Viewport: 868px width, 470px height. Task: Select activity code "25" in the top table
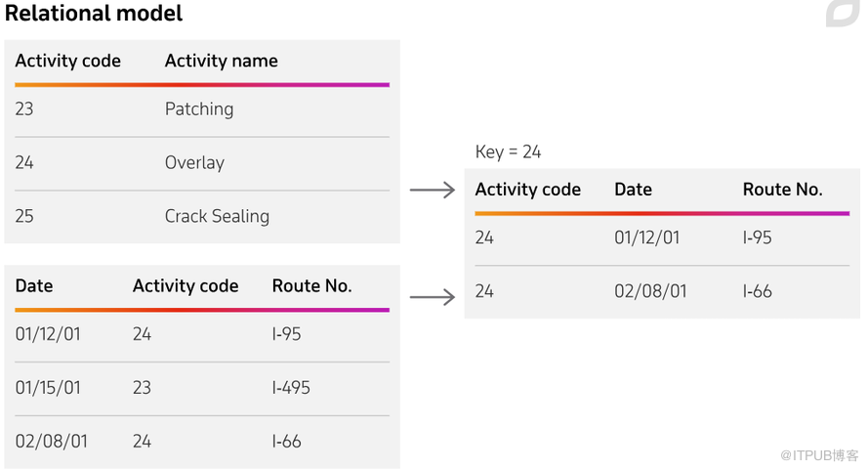point(24,216)
